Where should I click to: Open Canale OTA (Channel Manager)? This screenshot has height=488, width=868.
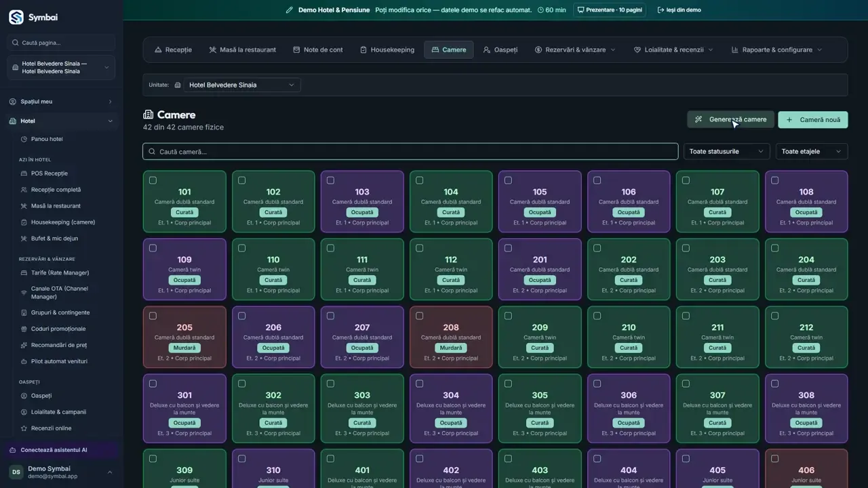pyautogui.click(x=60, y=293)
